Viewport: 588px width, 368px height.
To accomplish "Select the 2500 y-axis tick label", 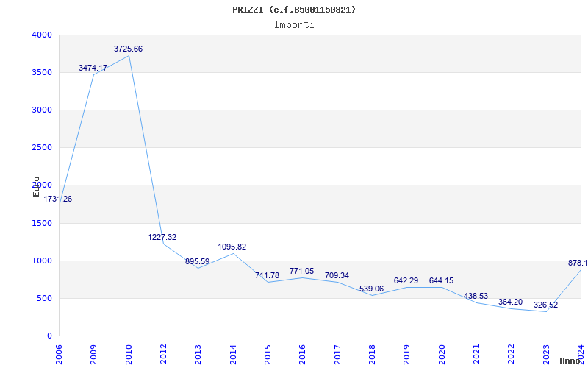I will tap(42, 148).
